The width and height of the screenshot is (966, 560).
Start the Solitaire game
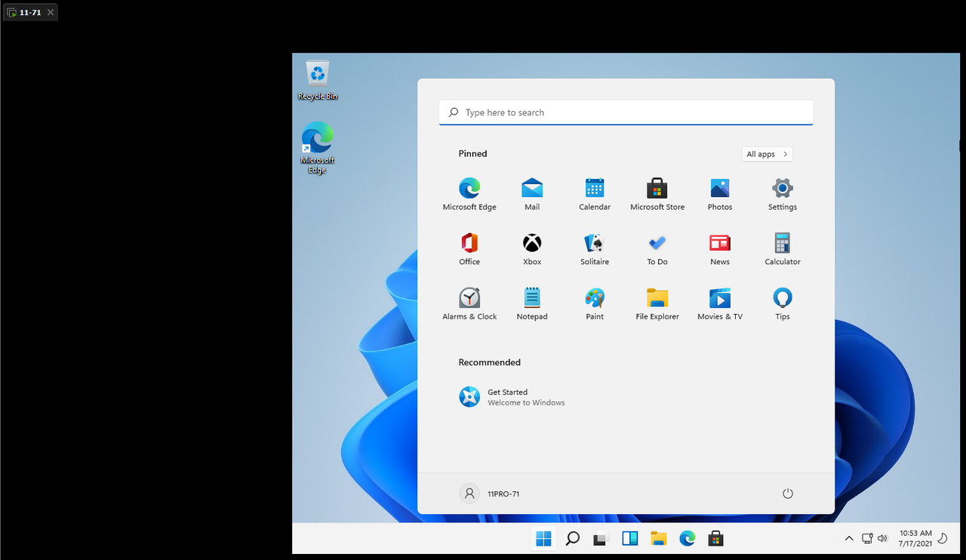point(595,249)
